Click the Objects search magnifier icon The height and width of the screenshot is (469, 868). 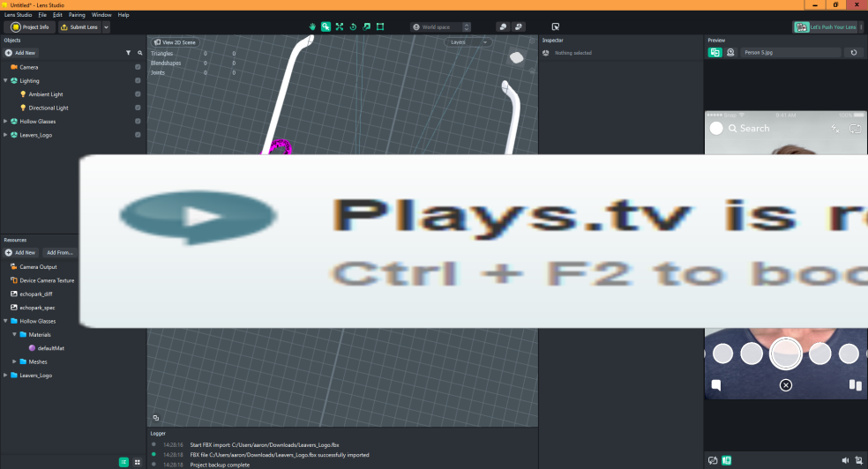click(x=140, y=53)
